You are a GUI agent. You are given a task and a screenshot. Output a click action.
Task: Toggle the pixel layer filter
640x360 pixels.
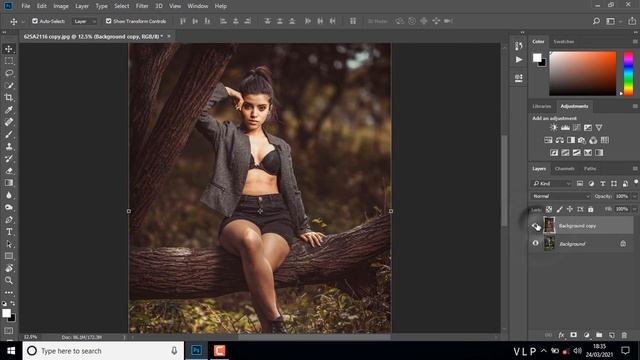click(580, 184)
